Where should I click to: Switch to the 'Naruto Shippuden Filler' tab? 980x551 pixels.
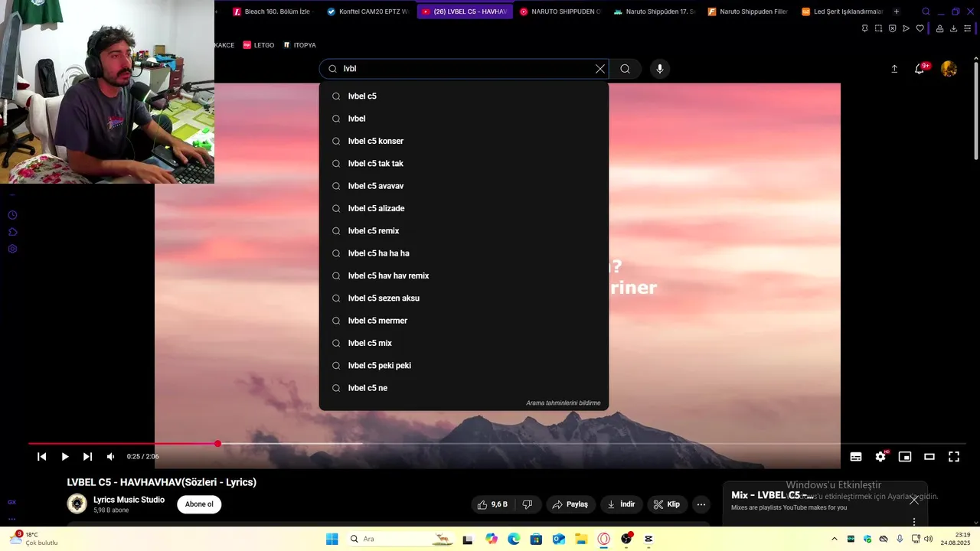(x=748, y=11)
